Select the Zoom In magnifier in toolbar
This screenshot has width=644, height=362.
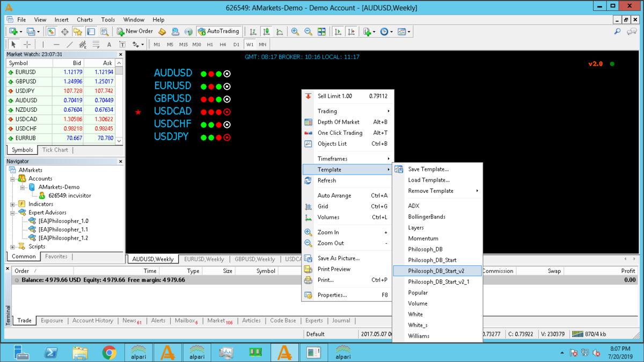(x=295, y=32)
